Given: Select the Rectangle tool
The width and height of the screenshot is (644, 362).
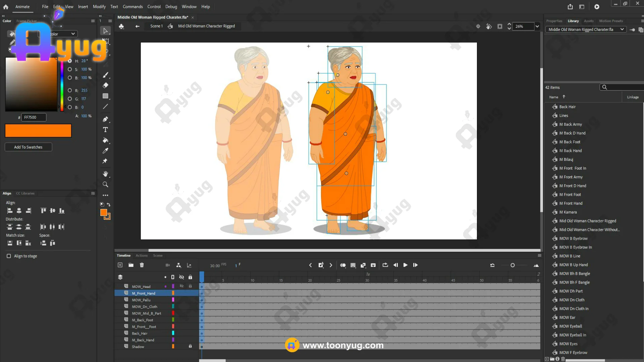Looking at the screenshot, I should point(105,96).
